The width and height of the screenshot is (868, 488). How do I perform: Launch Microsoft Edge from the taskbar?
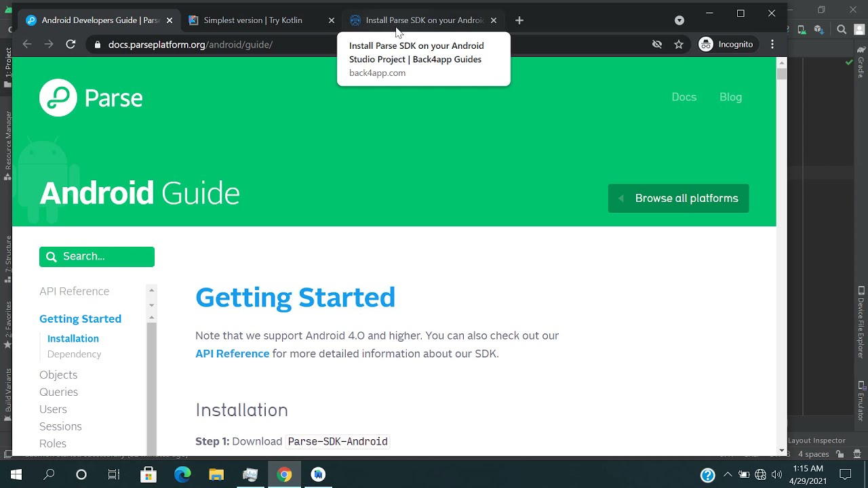click(x=182, y=474)
